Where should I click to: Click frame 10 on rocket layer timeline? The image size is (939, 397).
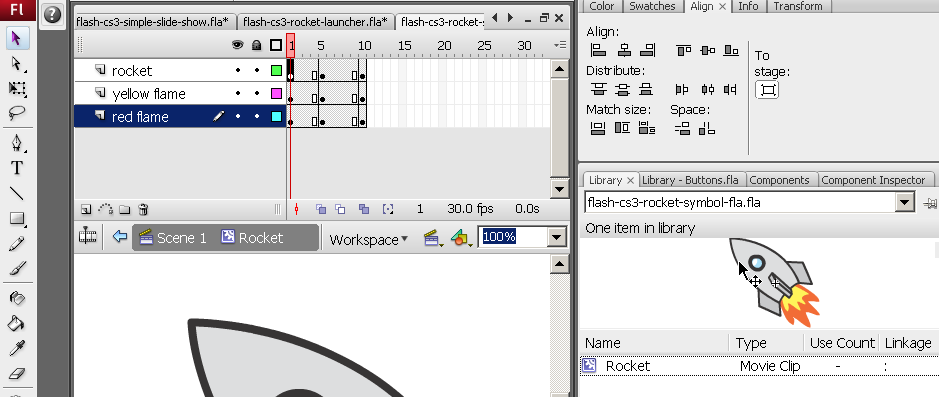362,71
